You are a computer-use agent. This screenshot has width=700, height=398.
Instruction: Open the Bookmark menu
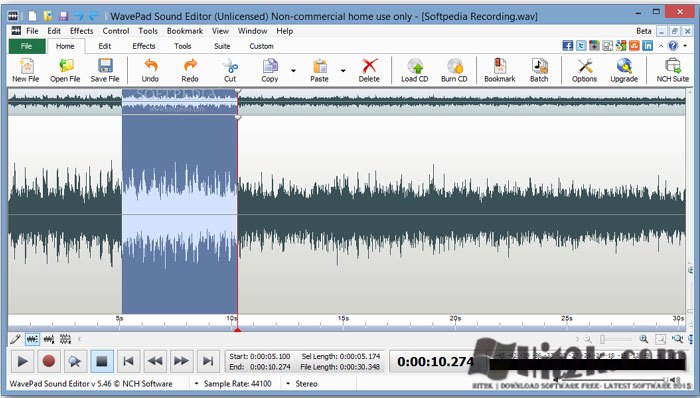(x=185, y=31)
